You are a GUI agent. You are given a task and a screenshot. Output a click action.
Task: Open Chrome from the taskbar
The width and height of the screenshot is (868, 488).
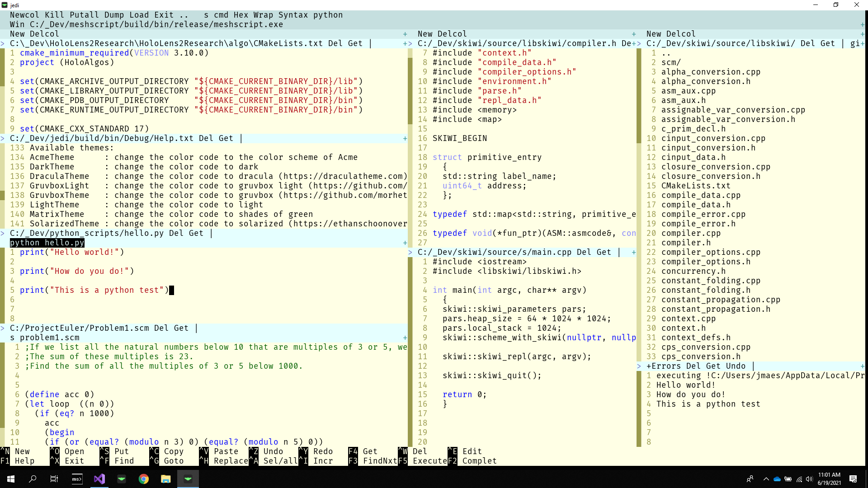144,479
